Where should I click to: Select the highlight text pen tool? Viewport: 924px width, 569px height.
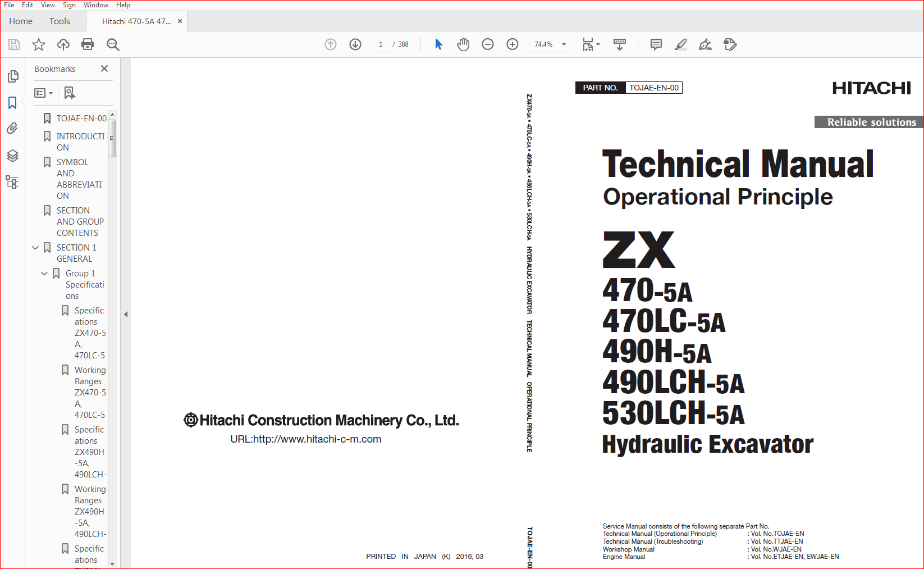point(680,44)
